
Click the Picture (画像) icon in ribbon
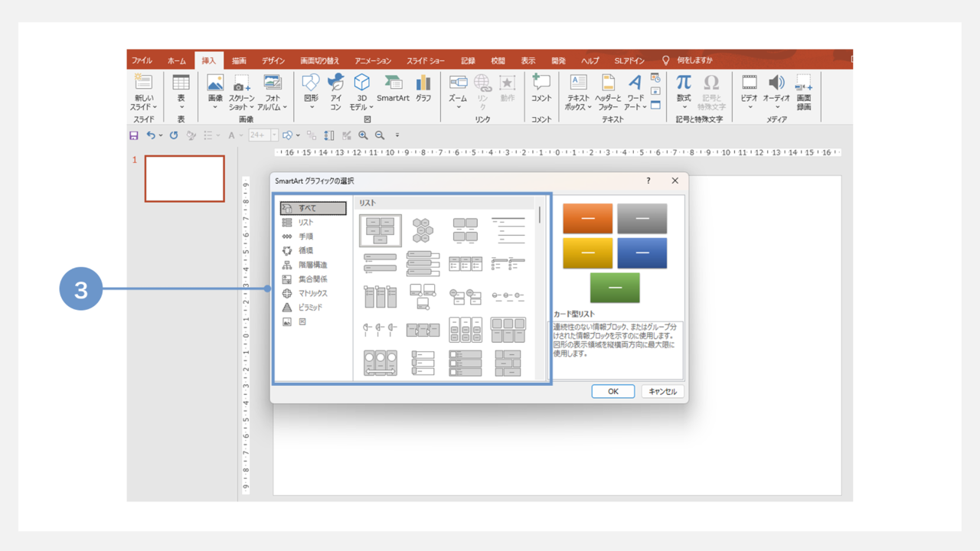(x=215, y=83)
